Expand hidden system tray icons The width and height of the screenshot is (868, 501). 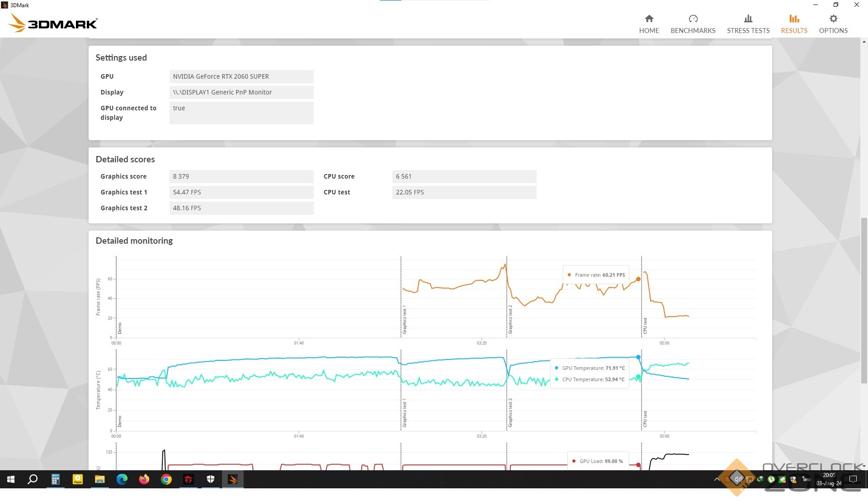pos(717,479)
